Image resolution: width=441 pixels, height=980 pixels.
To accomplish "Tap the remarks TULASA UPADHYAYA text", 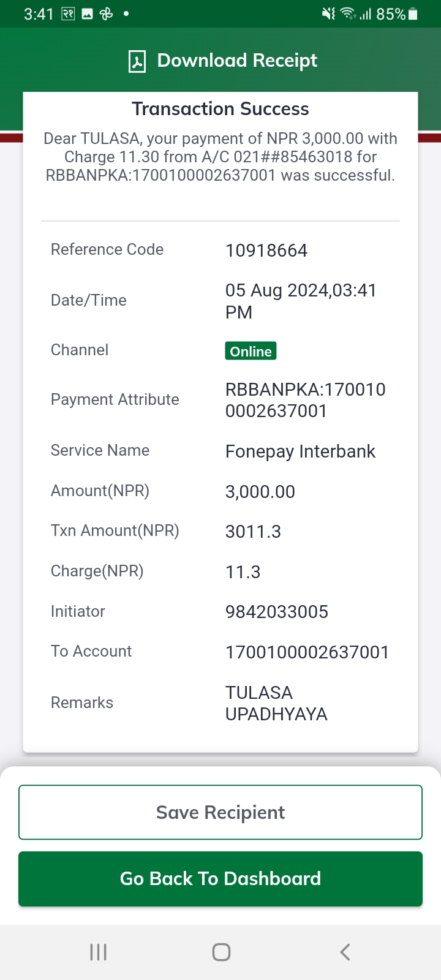I will coord(276,703).
